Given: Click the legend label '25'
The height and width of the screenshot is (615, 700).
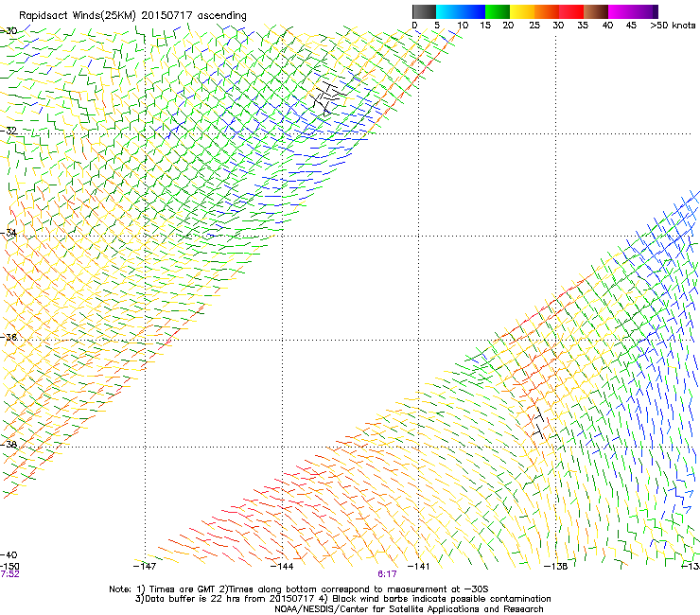Looking at the screenshot, I should pyautogui.click(x=534, y=25).
